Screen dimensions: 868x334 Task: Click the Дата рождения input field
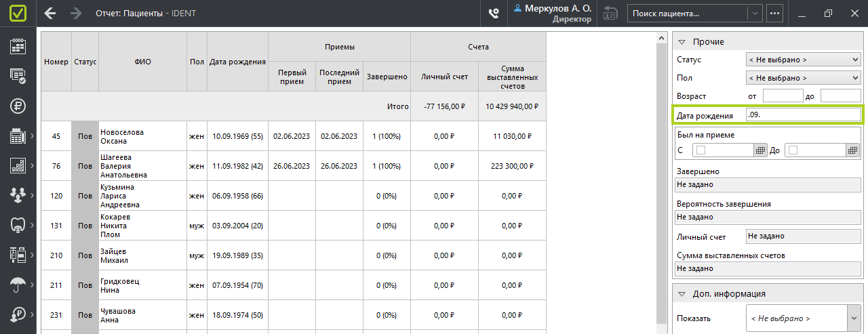[803, 115]
